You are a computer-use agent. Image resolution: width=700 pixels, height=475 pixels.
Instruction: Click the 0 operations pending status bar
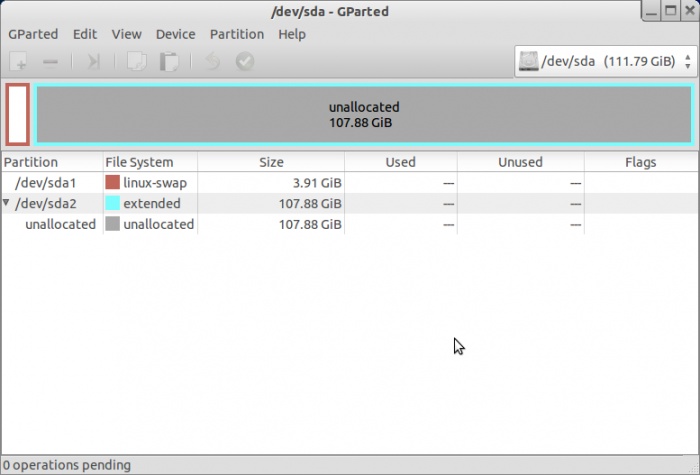350,465
